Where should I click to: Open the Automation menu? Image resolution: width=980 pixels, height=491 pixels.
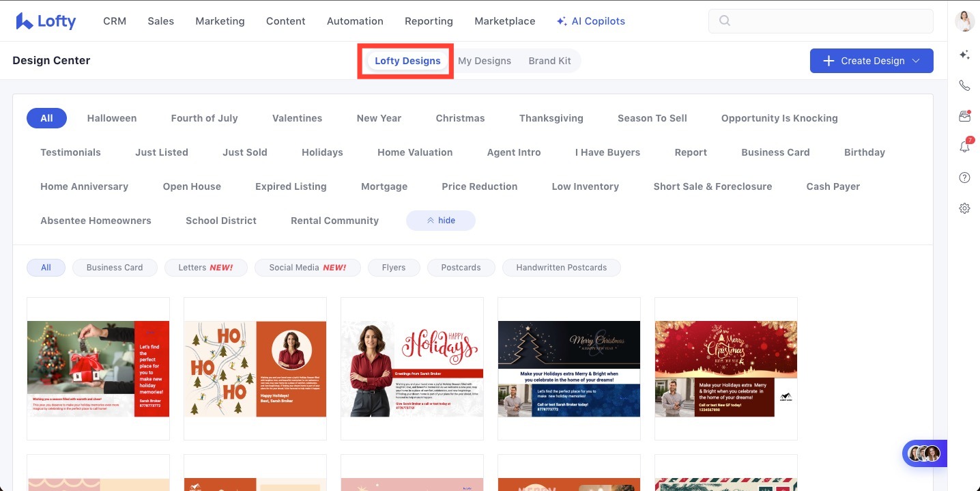[355, 21]
